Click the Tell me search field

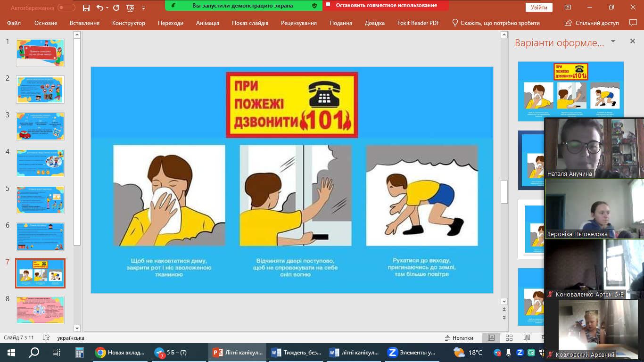pos(496,23)
